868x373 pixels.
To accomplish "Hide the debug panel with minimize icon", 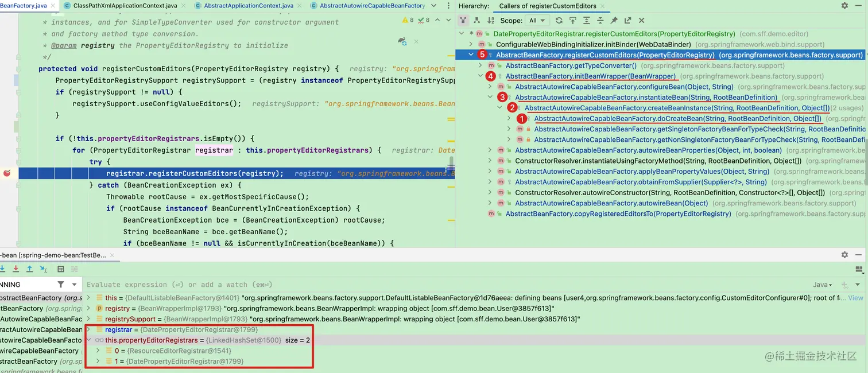I will click(859, 255).
